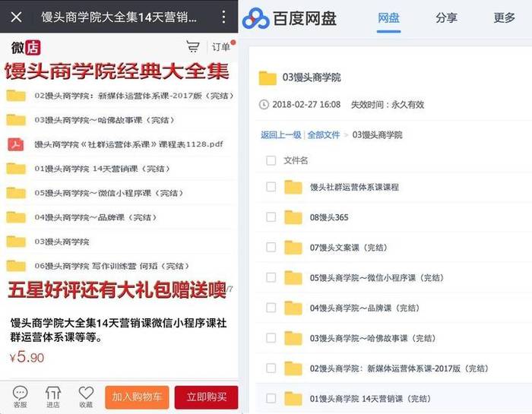Image resolution: width=532 pixels, height=414 pixels.
Task: Click folder icon of 02 新媒体运营体系课 in Weidian image
Action: [x=16, y=96]
